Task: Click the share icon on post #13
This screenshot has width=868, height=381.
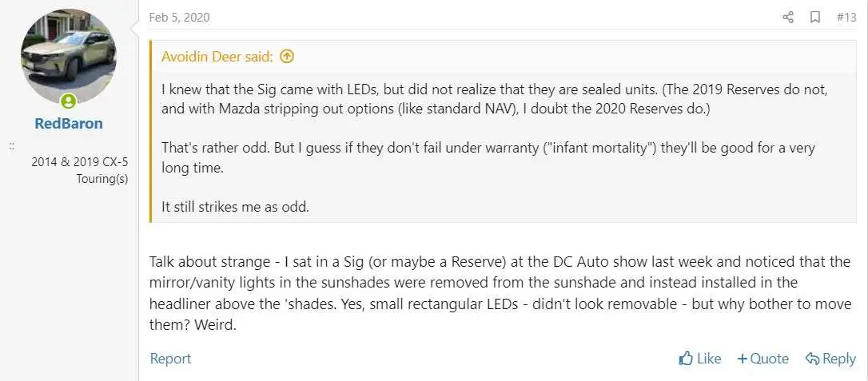Action: [x=788, y=17]
